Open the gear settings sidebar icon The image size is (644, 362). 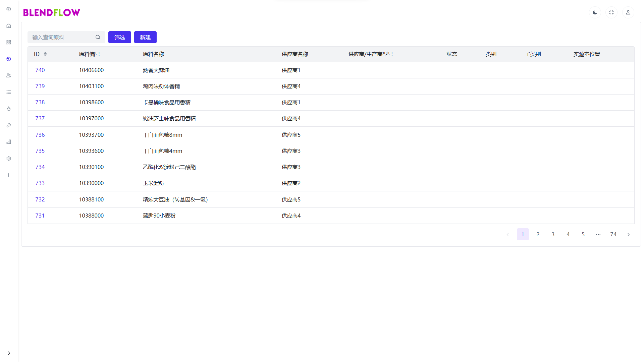(9, 159)
